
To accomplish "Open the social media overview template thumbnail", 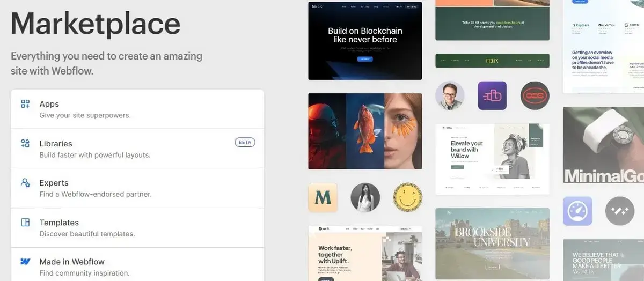I will (603, 47).
